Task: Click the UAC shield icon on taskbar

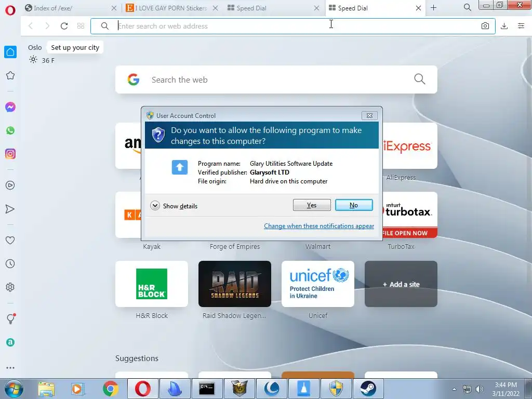Action: [x=336, y=389]
